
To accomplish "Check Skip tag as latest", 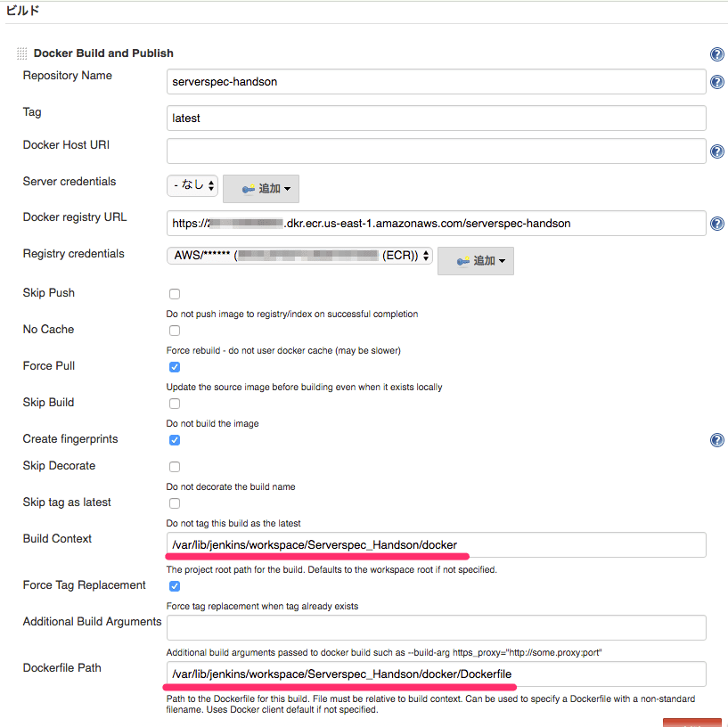I will pyautogui.click(x=175, y=502).
